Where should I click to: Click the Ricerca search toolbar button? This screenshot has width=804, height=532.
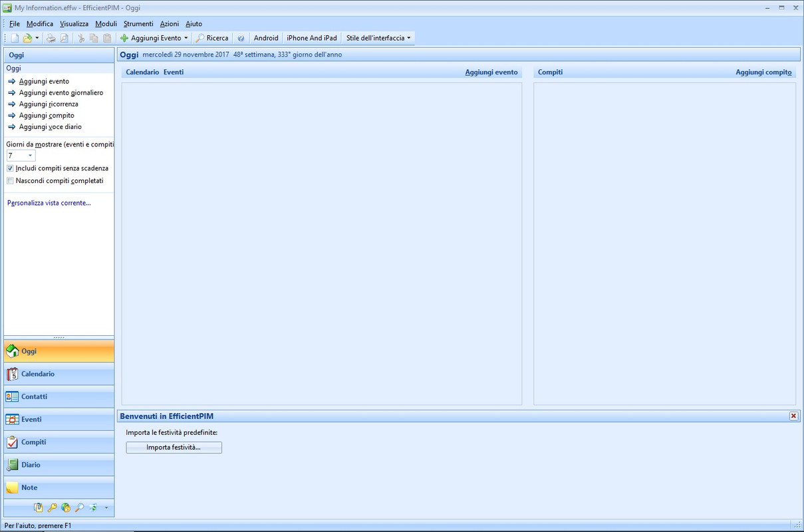[x=212, y=38]
